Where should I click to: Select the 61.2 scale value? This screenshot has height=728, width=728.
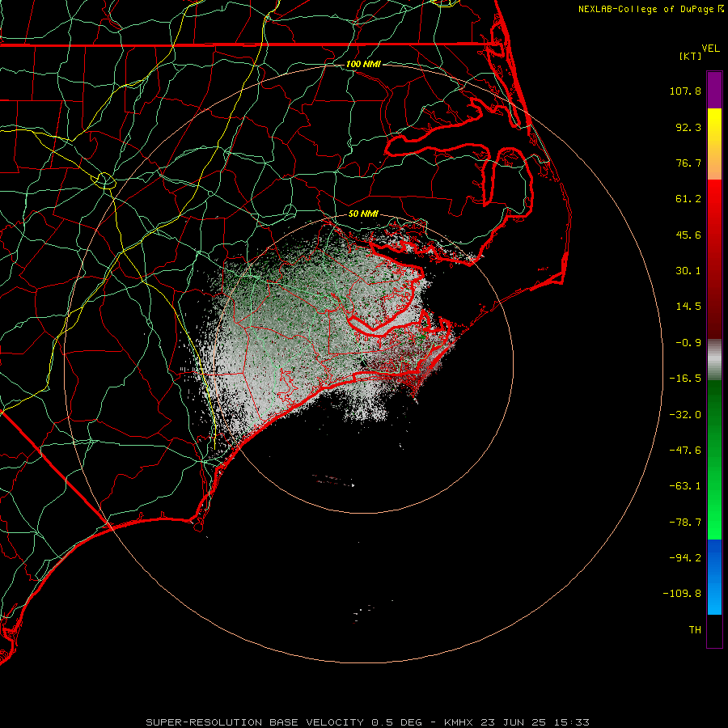(688, 199)
